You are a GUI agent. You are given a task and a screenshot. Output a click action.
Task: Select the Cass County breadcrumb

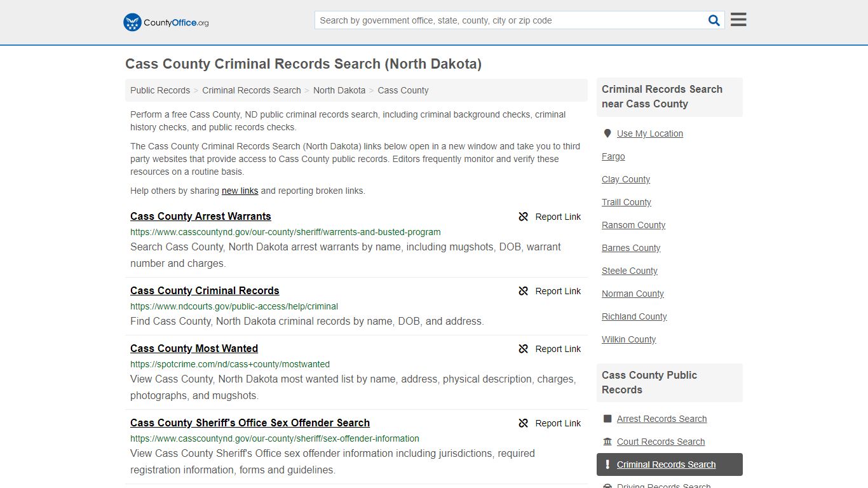point(403,90)
